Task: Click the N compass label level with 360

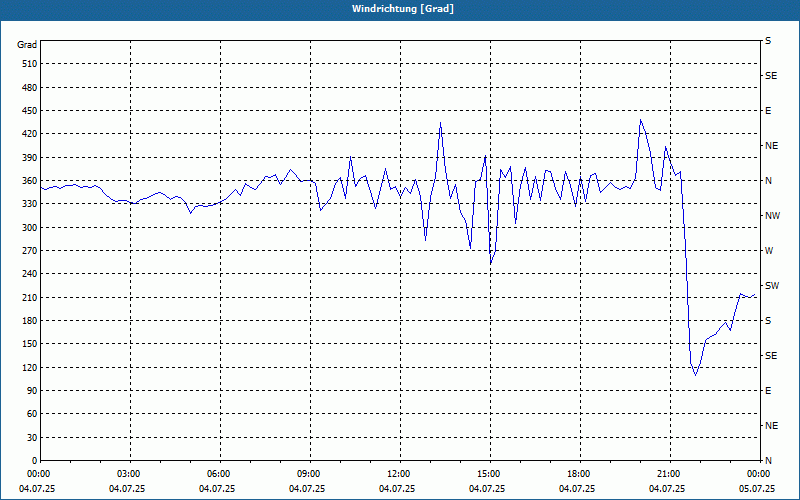Action: point(768,181)
